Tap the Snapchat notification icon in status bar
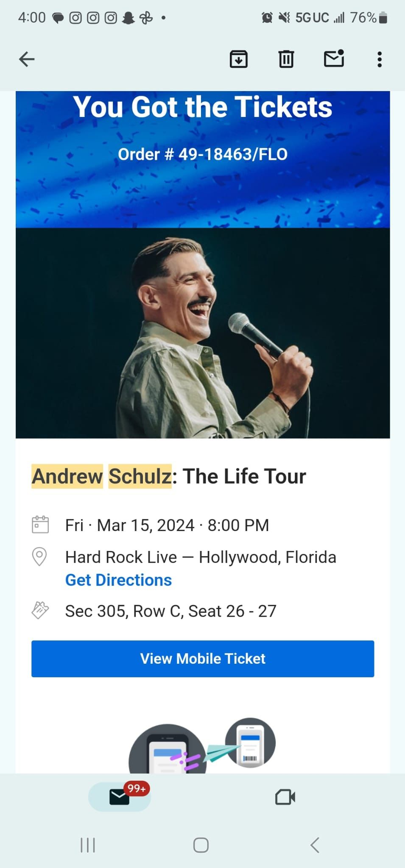The image size is (405, 868). click(x=128, y=18)
